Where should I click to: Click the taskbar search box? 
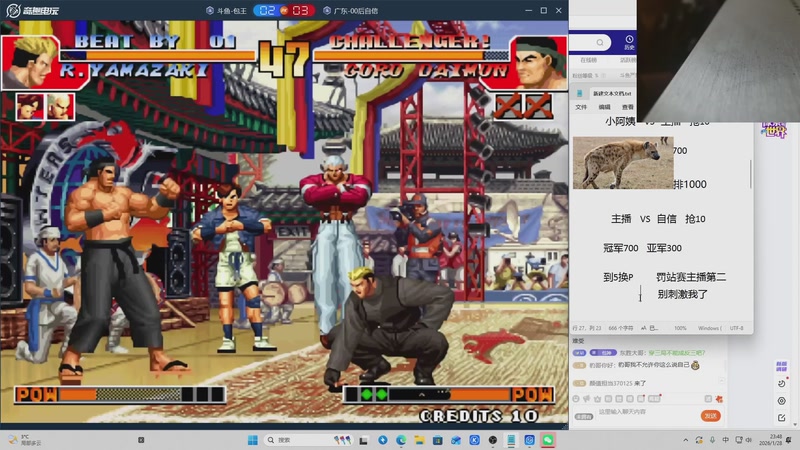[x=309, y=440]
